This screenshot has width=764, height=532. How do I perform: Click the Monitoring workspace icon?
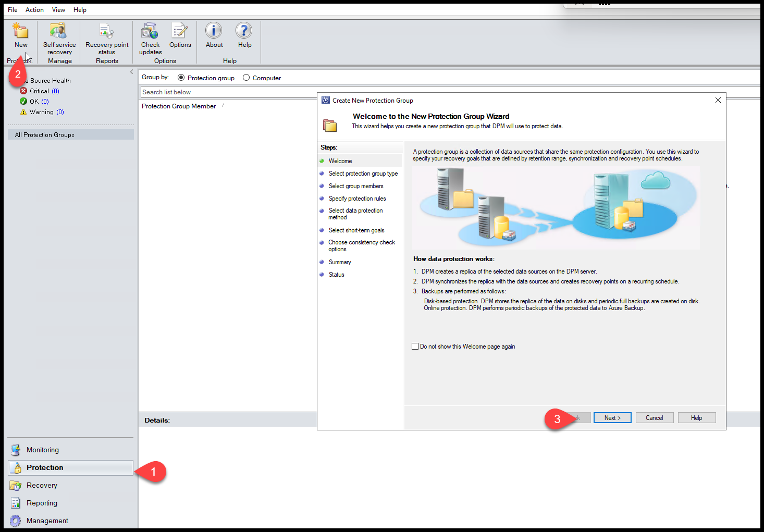pyautogui.click(x=16, y=450)
